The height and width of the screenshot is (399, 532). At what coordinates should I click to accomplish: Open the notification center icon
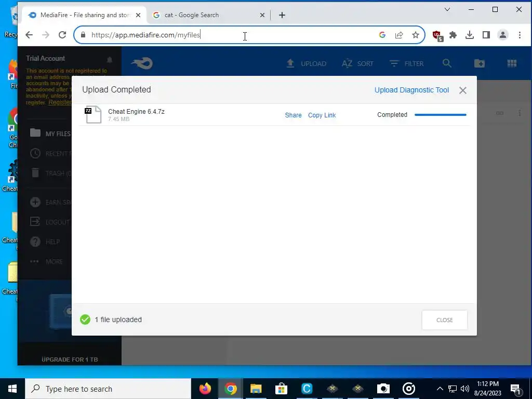pyautogui.click(x=515, y=389)
